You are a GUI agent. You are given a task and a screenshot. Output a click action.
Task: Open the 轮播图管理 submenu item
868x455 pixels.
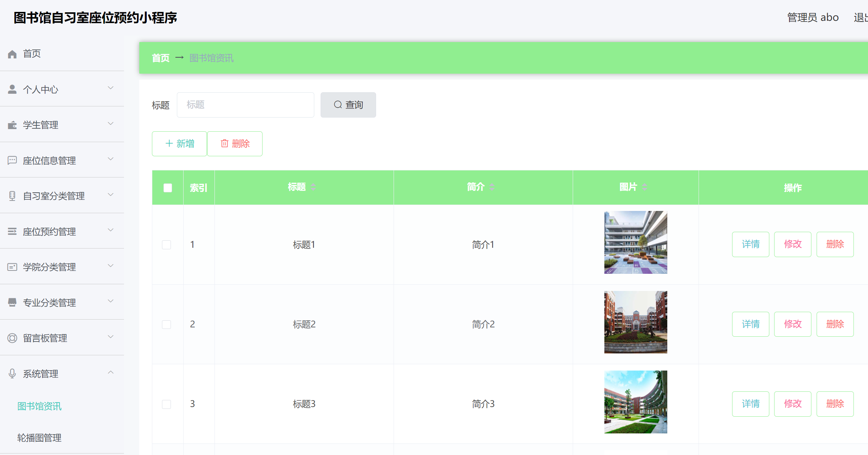point(39,438)
